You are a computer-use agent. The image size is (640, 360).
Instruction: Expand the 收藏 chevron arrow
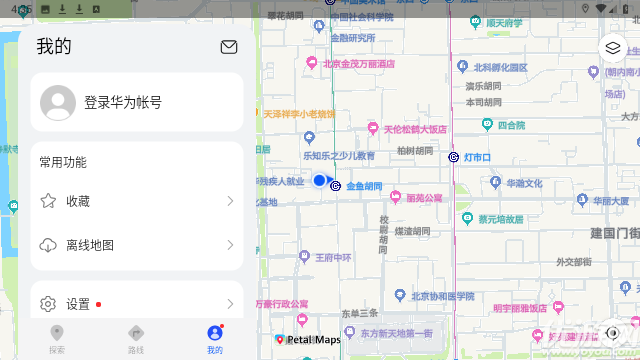230,201
